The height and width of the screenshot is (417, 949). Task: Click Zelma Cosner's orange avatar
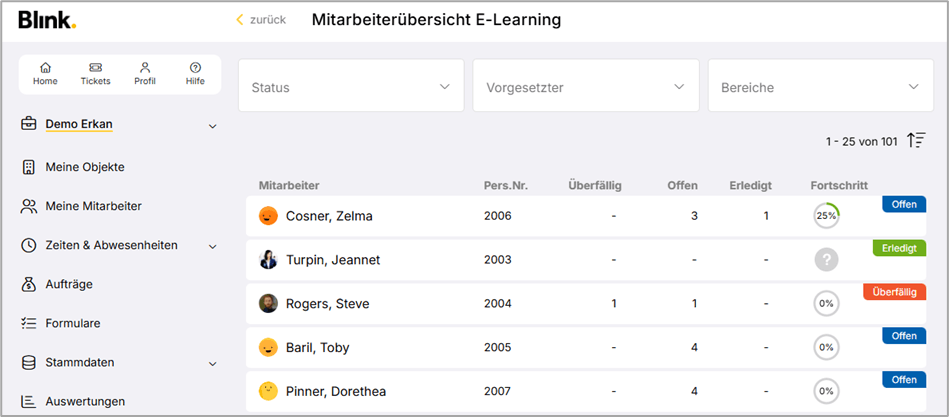pos(268,216)
